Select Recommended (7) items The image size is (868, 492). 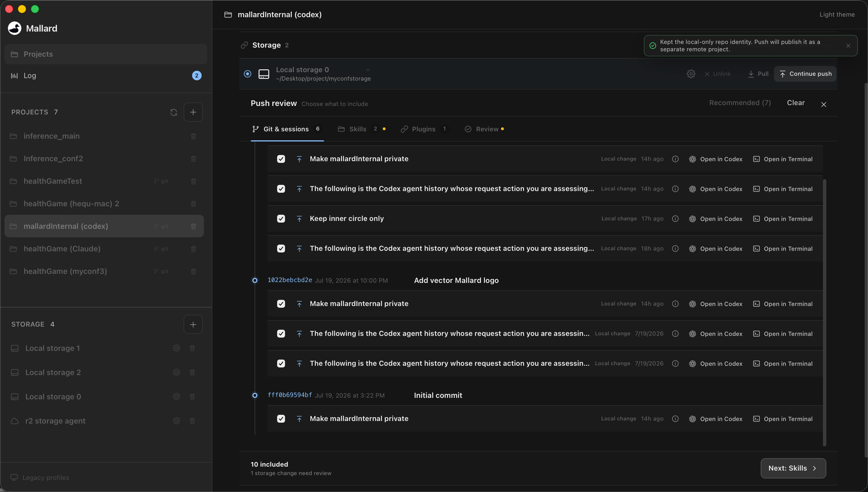coord(740,103)
